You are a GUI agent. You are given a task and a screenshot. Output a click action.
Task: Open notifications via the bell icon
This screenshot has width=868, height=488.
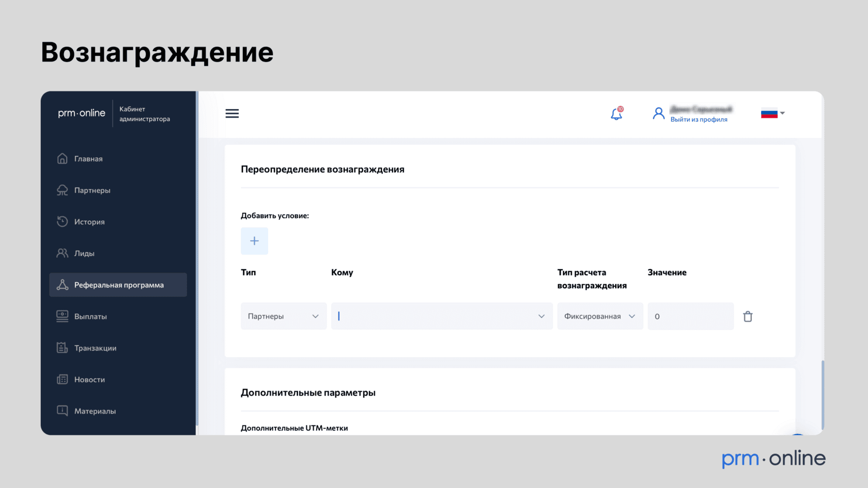tap(616, 114)
